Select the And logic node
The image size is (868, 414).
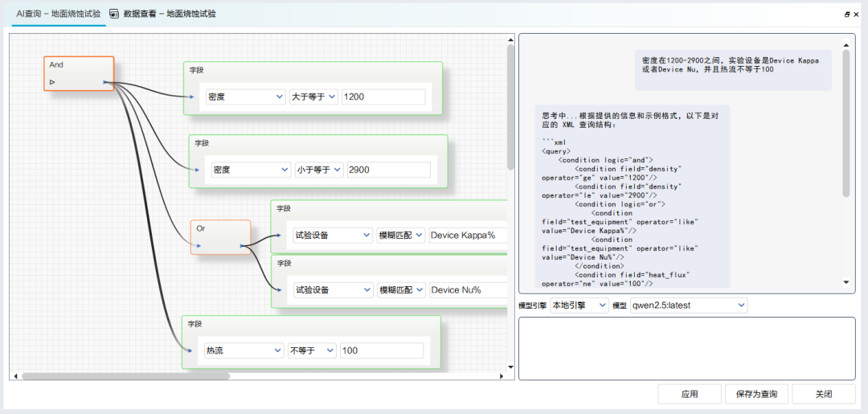pos(79,73)
